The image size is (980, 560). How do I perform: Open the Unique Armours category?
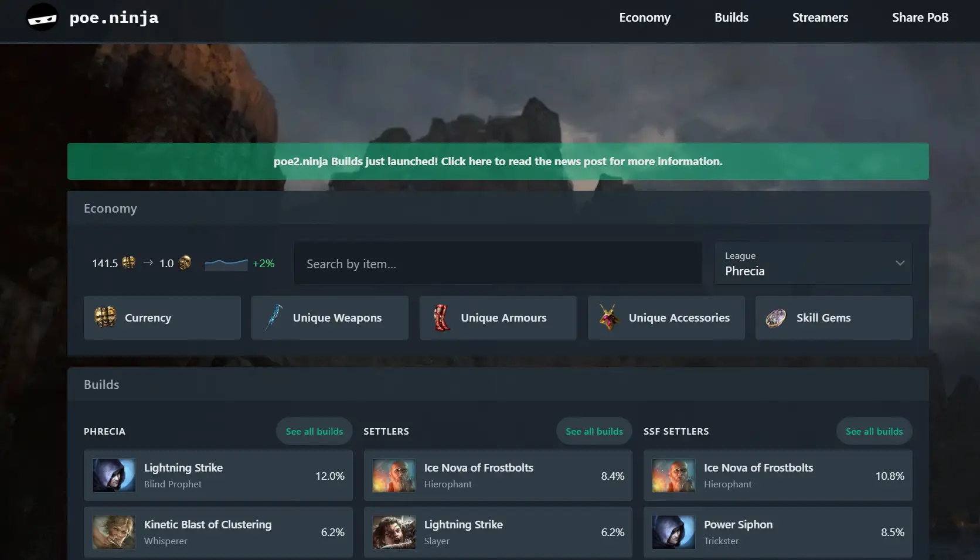(498, 317)
